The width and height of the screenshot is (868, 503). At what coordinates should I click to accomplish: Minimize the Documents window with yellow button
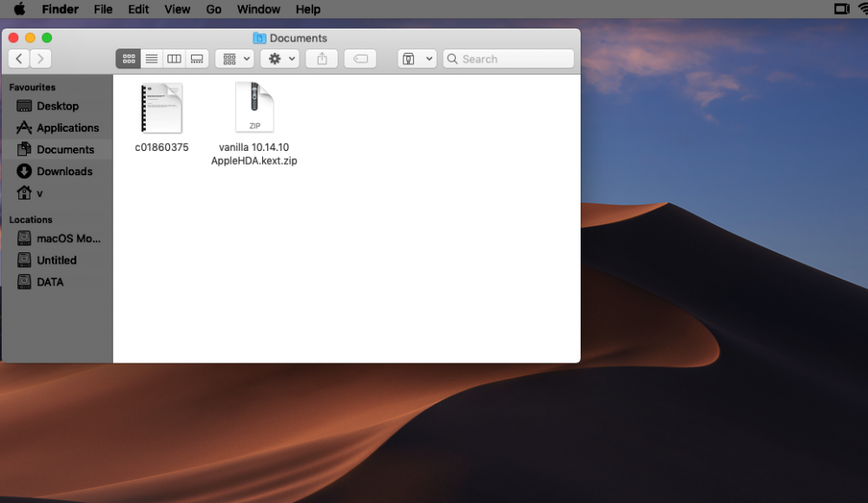[30, 37]
